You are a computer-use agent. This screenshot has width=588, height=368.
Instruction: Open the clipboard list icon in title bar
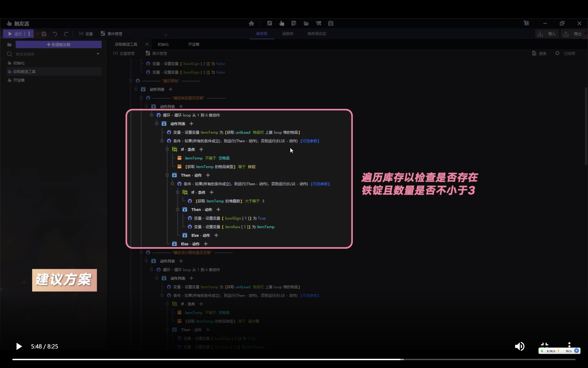point(331,23)
